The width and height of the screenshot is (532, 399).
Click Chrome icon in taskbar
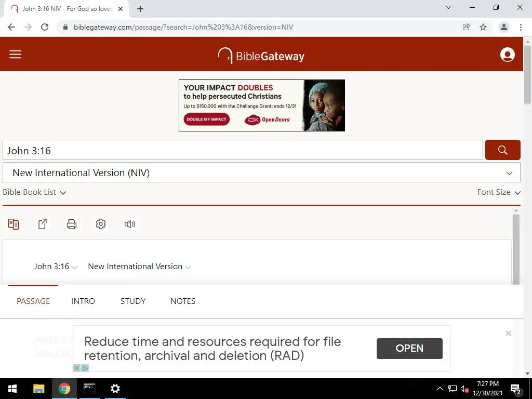[64, 389]
